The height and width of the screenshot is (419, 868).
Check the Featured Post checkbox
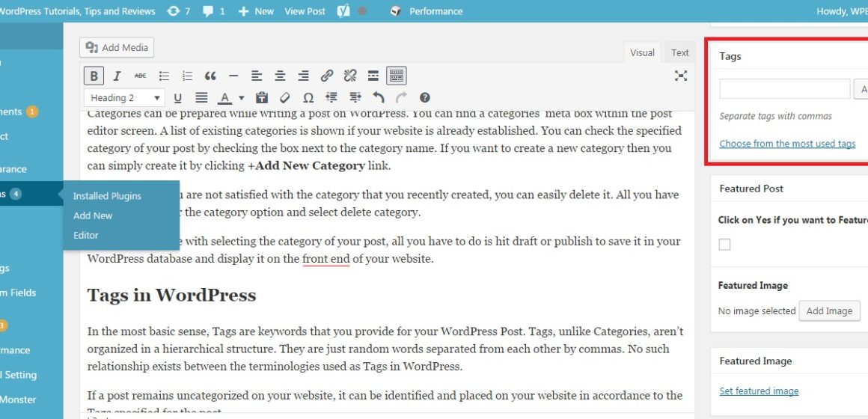pos(724,244)
